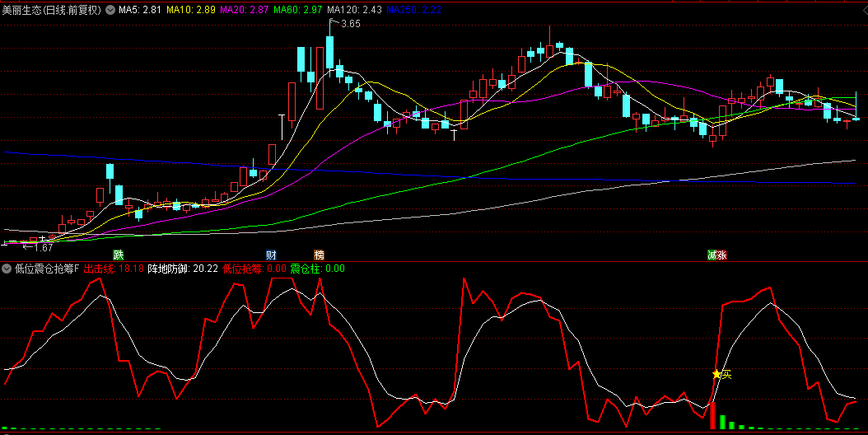Image resolution: width=868 pixels, height=435 pixels.
Task: Expand the 低位震仓抢筹F indicator dropdown arrow
Action: pyautogui.click(x=7, y=269)
